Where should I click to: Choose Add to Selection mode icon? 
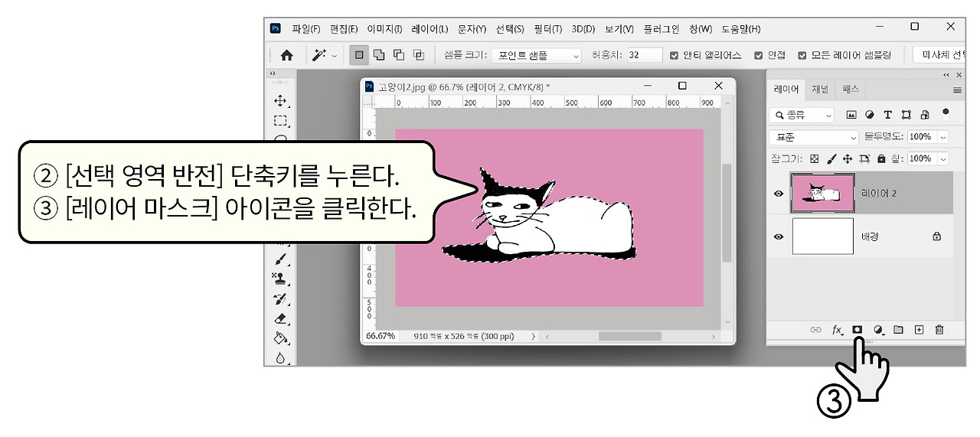click(379, 55)
